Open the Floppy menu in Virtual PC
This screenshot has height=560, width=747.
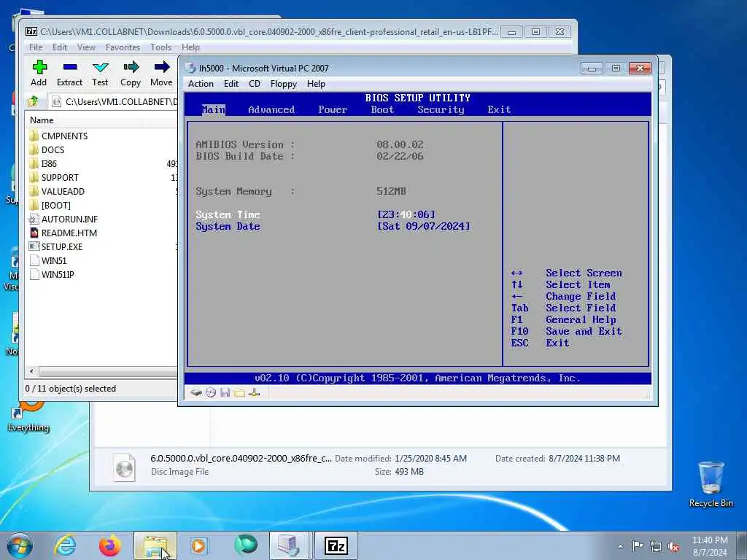(x=284, y=84)
